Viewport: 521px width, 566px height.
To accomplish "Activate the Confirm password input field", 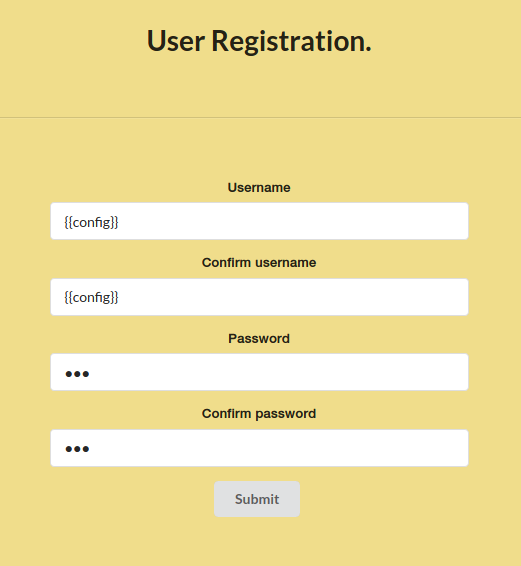I will (259, 448).
